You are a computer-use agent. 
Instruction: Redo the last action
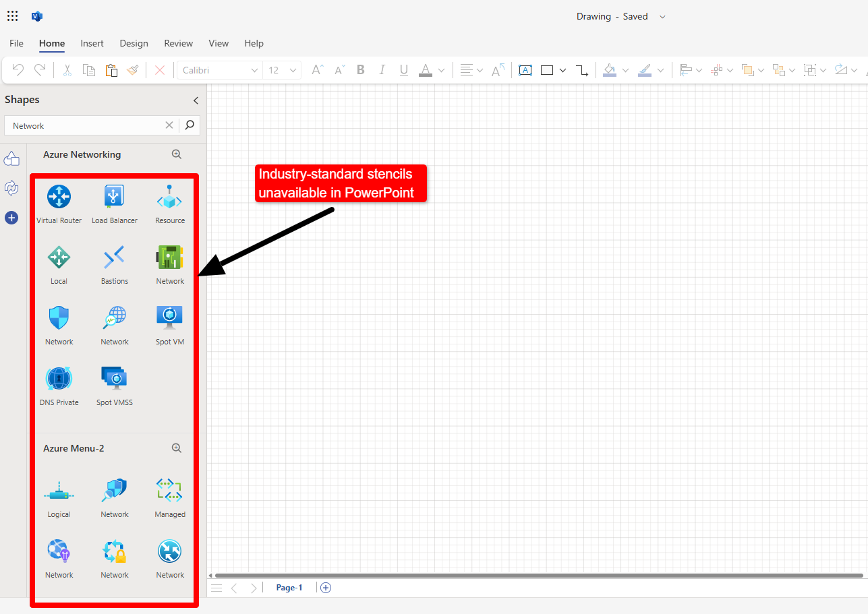pyautogui.click(x=40, y=70)
